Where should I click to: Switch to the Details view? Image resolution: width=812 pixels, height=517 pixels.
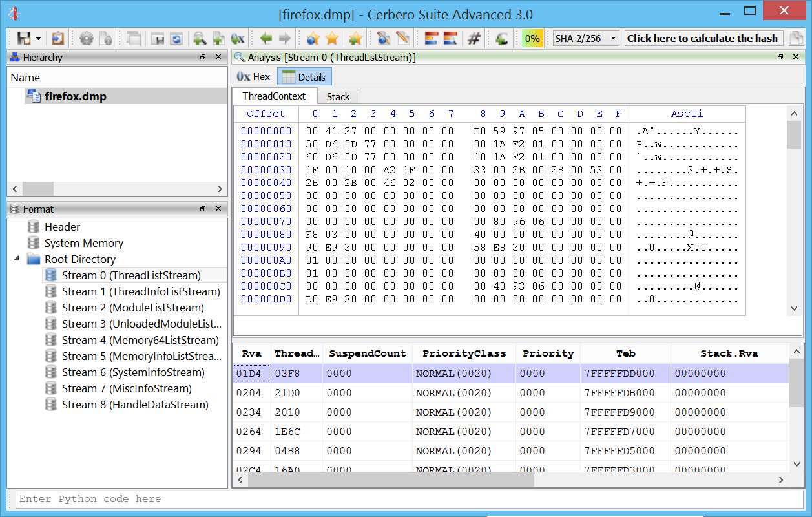click(304, 77)
